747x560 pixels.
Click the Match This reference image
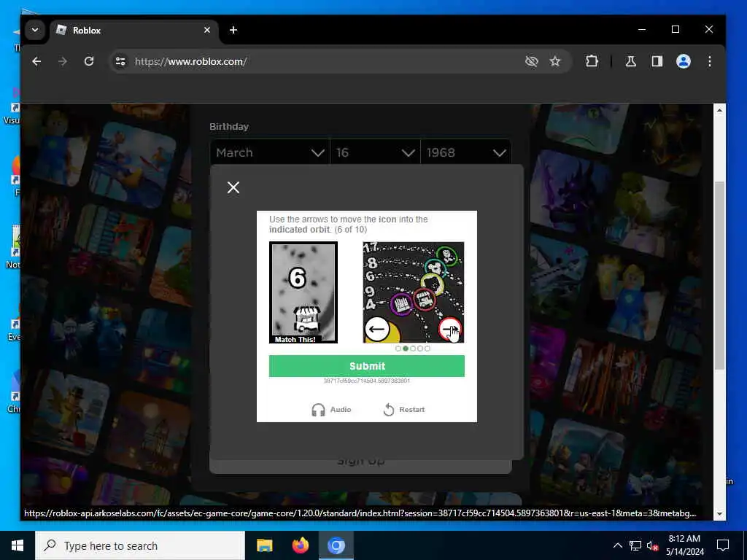(303, 292)
